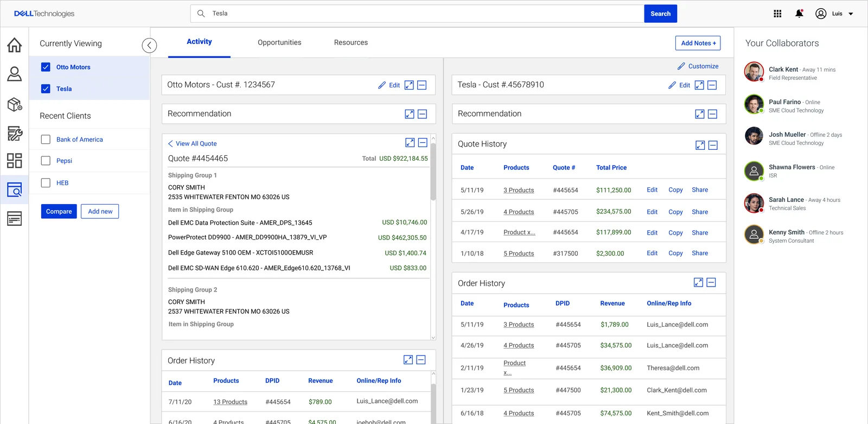The width and height of the screenshot is (868, 424).
Task: Click the Luis account avatar icon
Action: pos(821,14)
